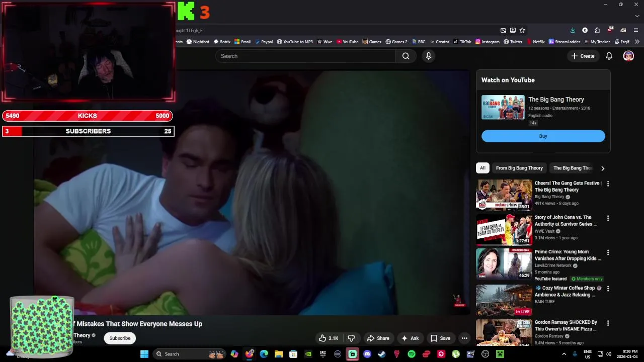Open Windows Start menu
The image size is (644, 362).
[x=144, y=354]
